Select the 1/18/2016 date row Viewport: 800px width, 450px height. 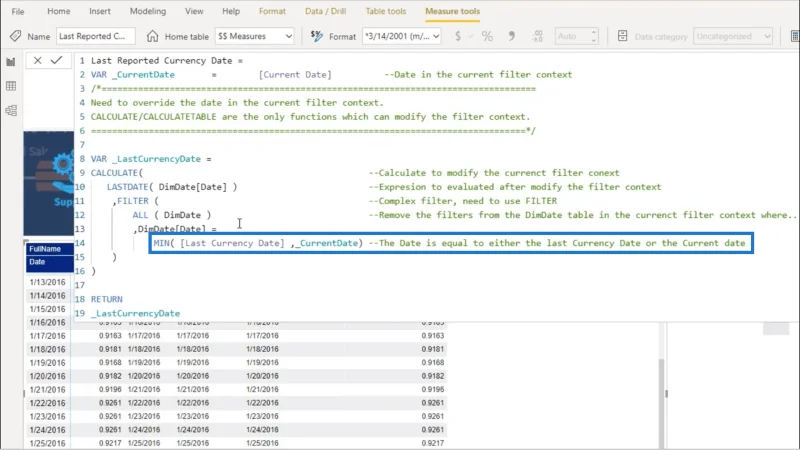[47, 349]
